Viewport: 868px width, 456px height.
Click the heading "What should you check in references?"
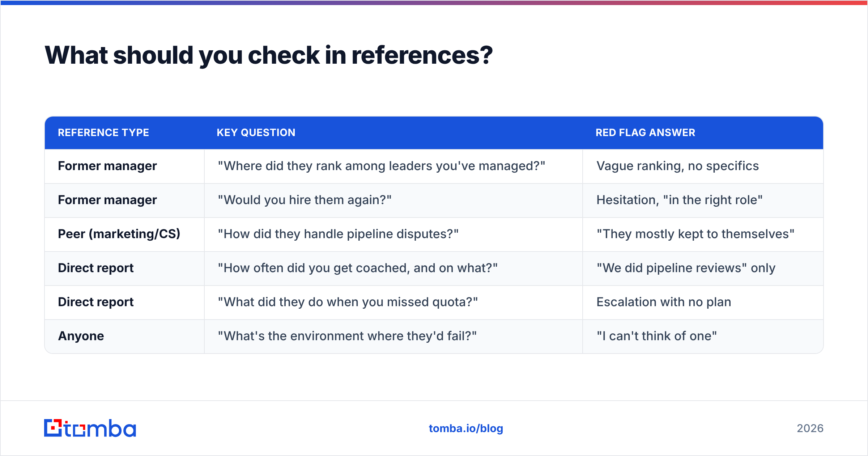coord(268,55)
